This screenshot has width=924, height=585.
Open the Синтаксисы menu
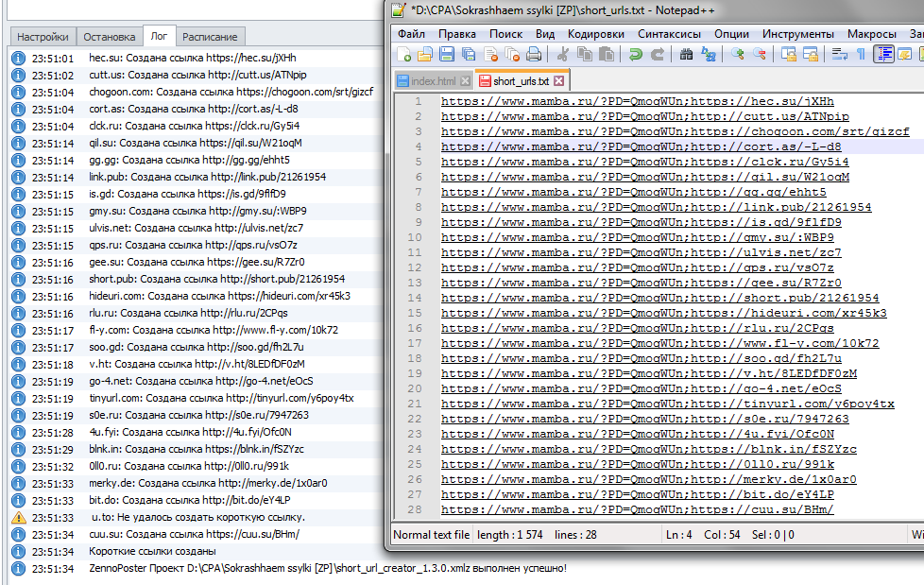click(x=669, y=34)
